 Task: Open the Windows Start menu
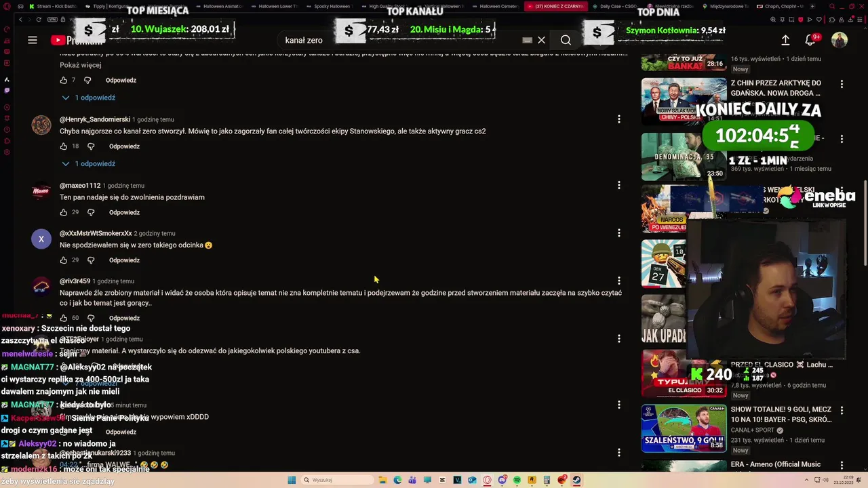pos(292,480)
